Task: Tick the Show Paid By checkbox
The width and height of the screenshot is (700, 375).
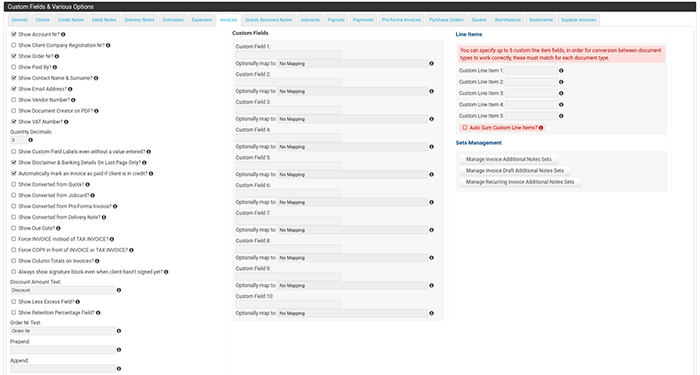Action: [13, 67]
